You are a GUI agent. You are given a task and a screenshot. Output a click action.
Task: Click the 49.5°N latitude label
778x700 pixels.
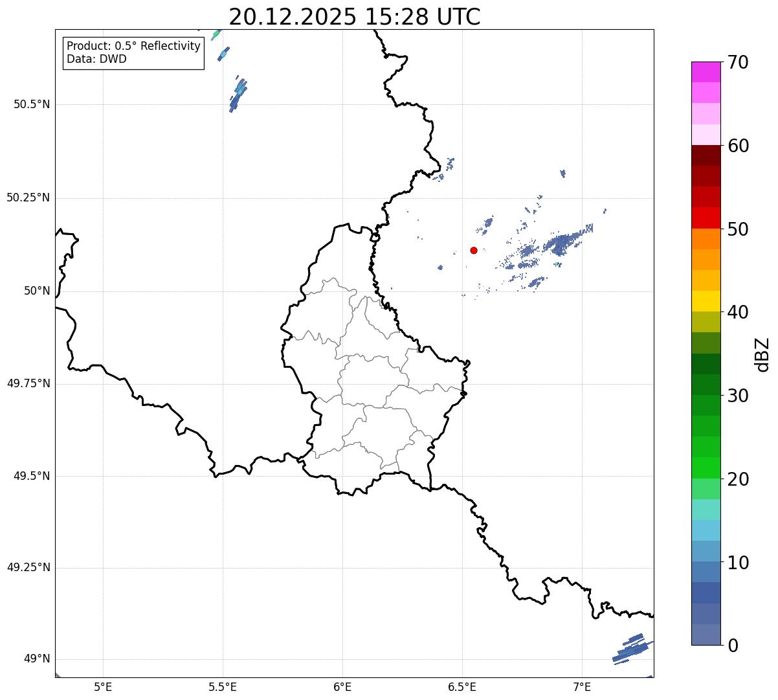pyautogui.click(x=31, y=476)
